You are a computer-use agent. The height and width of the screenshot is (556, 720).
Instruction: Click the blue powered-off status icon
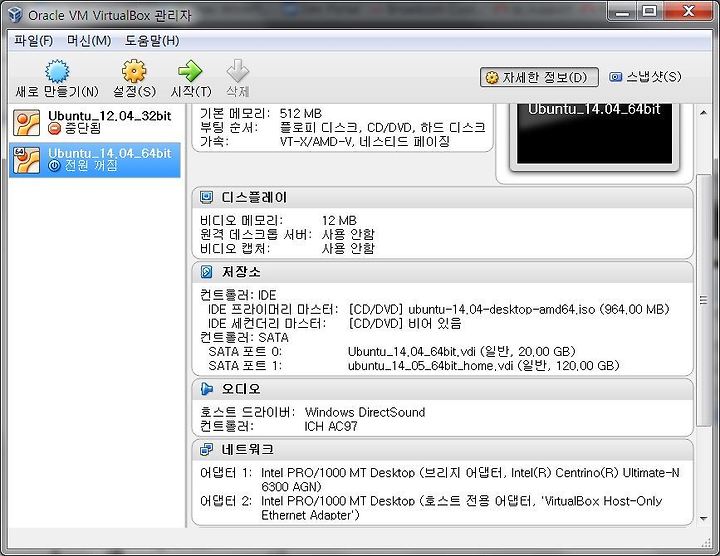point(54,166)
